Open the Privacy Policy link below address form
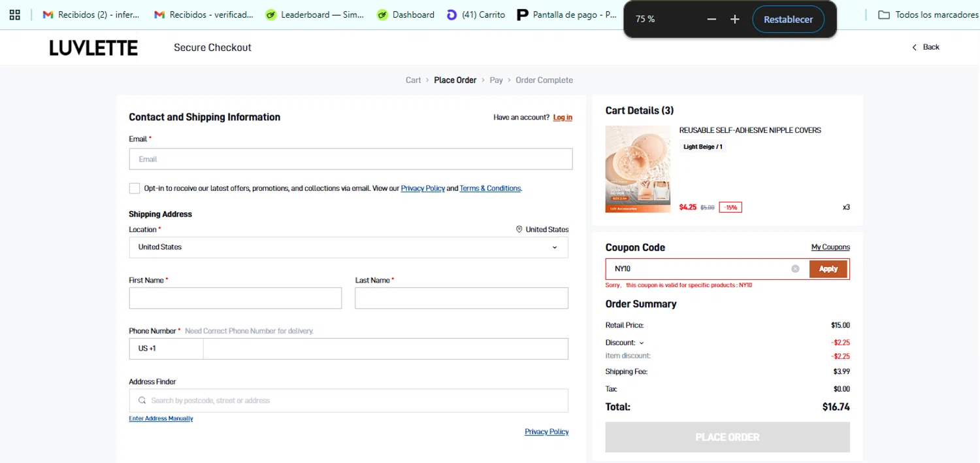The height and width of the screenshot is (463, 980). (546, 432)
